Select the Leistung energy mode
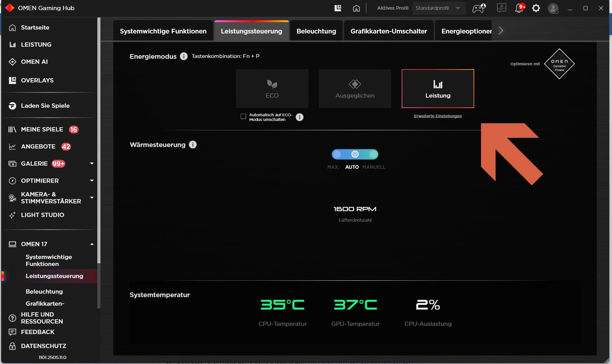 point(438,89)
